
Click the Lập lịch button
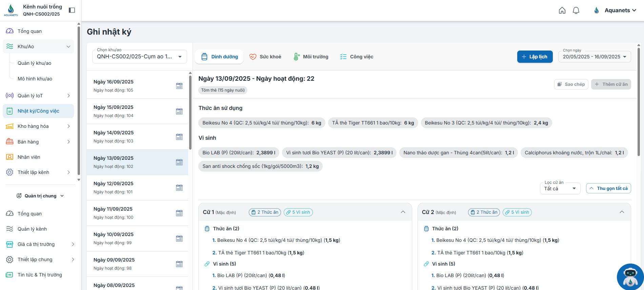click(x=535, y=57)
